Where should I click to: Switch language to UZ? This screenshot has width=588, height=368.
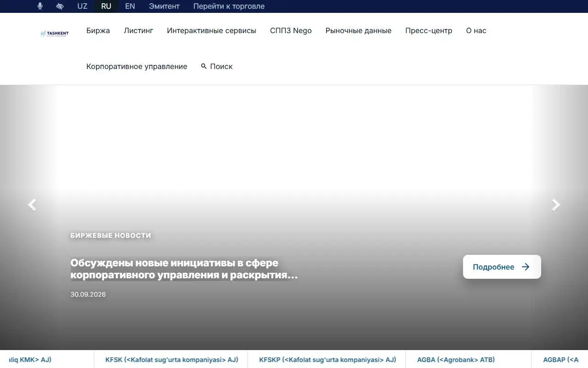[82, 6]
